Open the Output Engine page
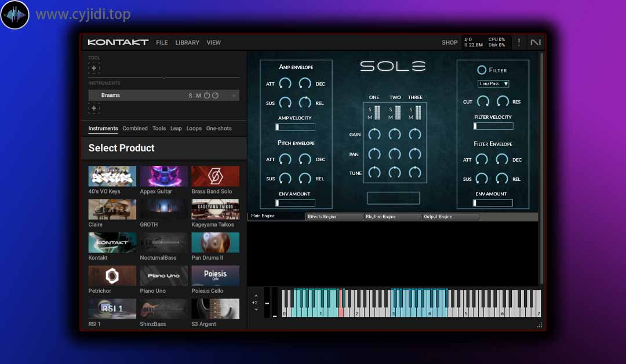The image size is (626, 364). click(450, 217)
